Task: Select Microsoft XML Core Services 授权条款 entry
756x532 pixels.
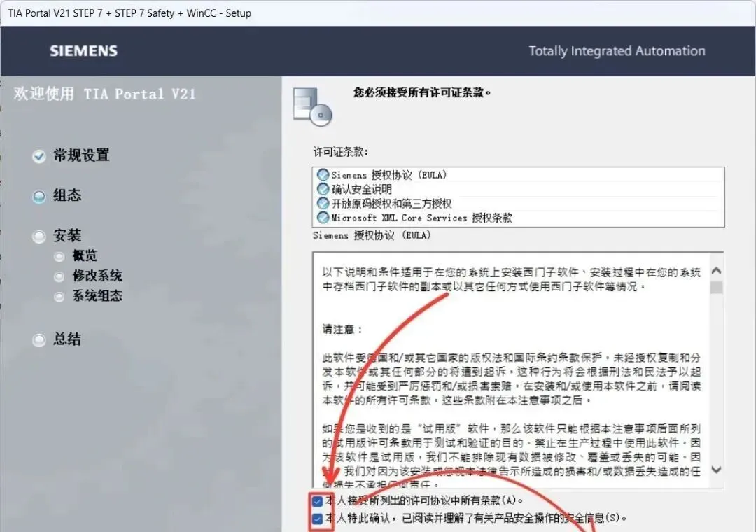Action: 518,218
